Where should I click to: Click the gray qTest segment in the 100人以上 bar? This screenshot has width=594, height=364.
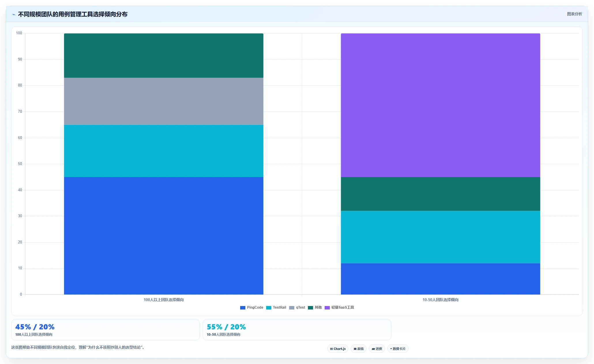coord(163,101)
